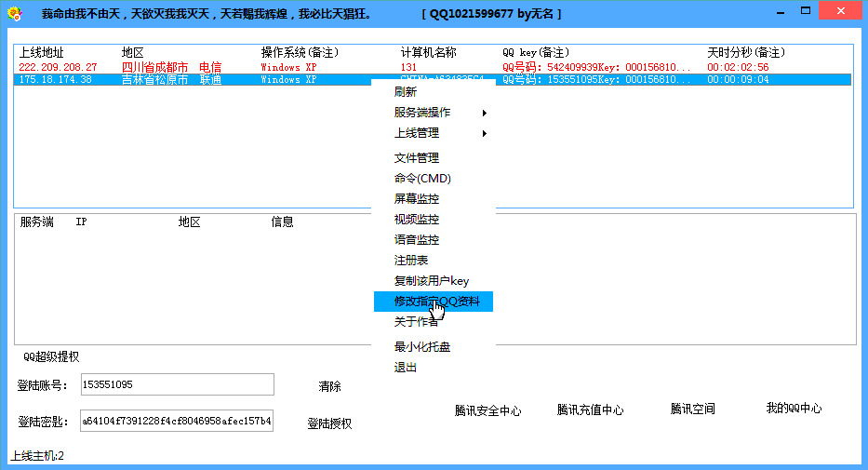This screenshot has width=868, height=470.
Task: Open 腾讯安全中心 link
Action: click(487, 410)
